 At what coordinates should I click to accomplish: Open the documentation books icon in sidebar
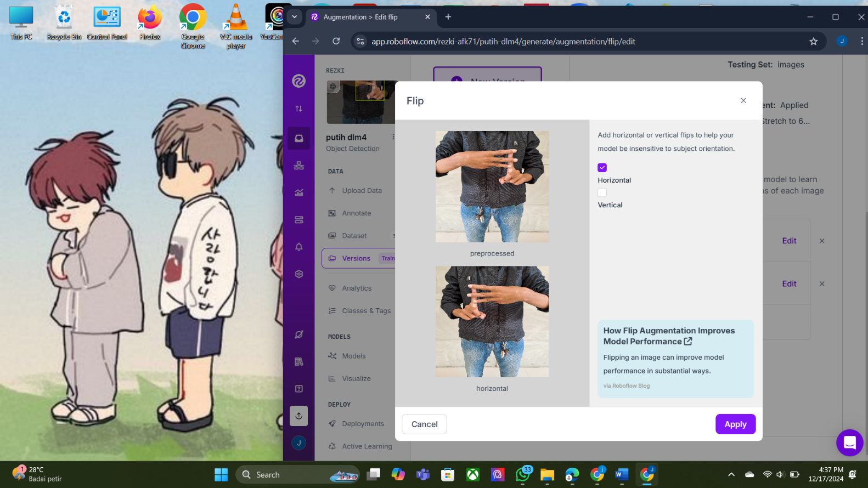[x=298, y=361]
